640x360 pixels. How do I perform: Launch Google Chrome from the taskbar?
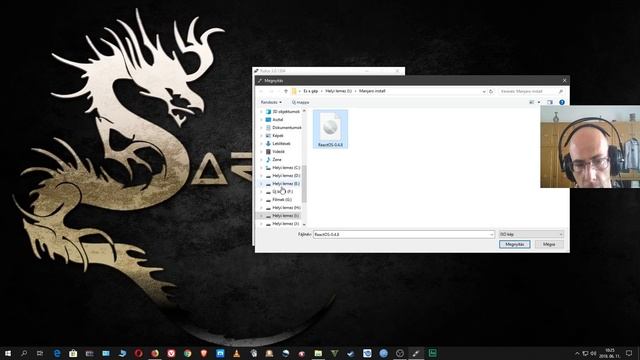187,353
